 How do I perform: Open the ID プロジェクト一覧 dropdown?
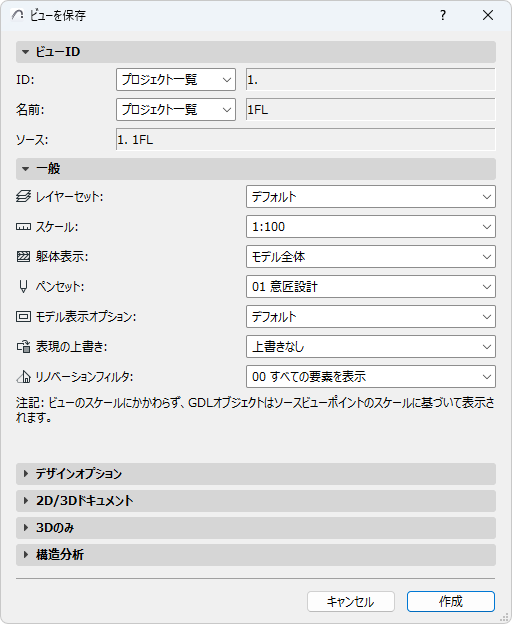point(176,80)
